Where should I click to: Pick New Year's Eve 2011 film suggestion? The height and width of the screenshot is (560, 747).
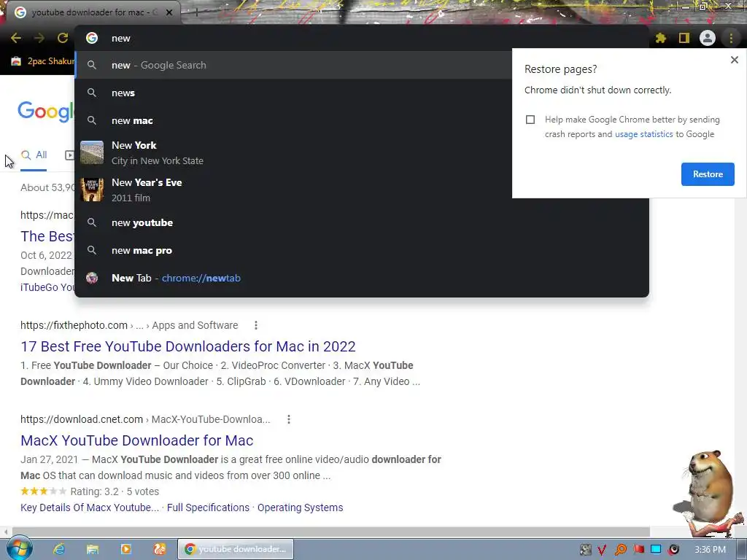click(x=293, y=190)
